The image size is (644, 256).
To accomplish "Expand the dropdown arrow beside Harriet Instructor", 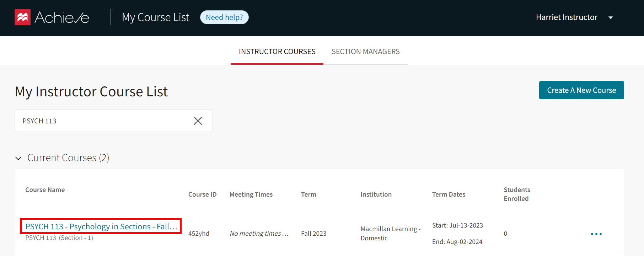I will [611, 17].
